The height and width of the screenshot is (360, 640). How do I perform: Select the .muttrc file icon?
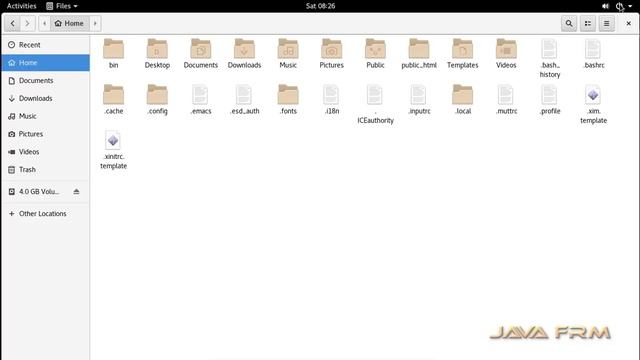(506, 94)
